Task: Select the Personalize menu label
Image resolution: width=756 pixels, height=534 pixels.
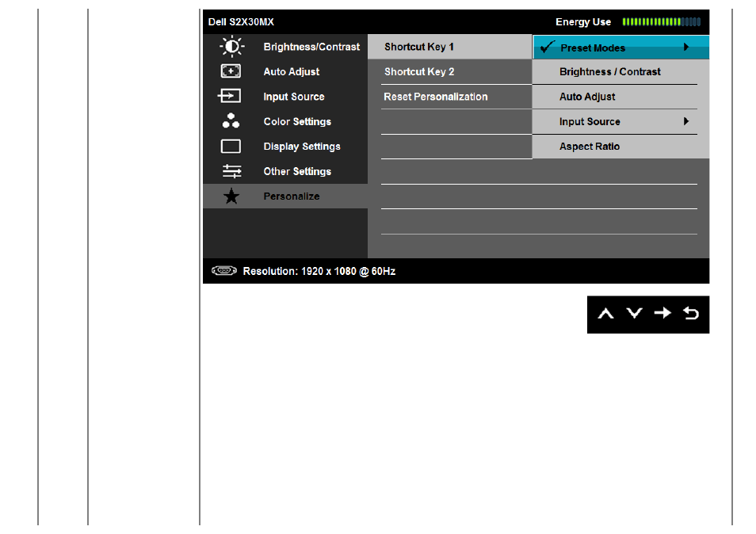Action: [291, 196]
